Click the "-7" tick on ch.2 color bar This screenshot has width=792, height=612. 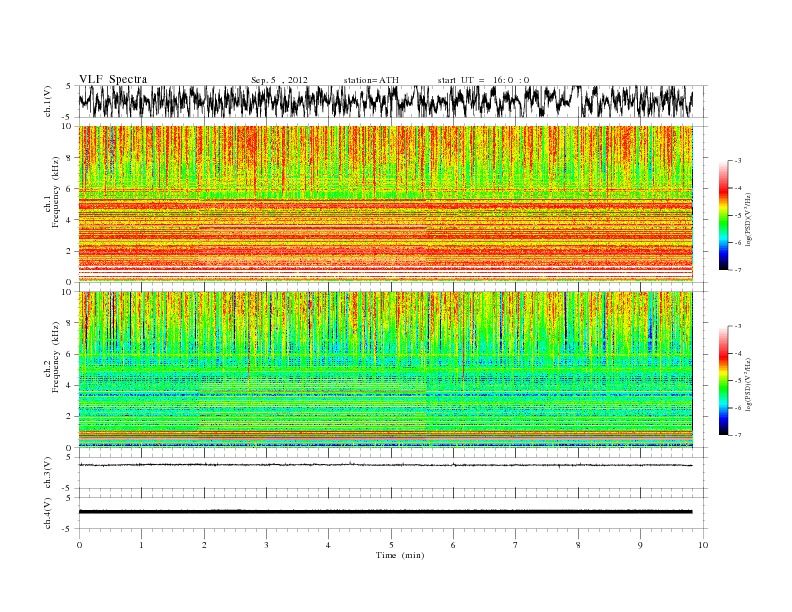(x=737, y=435)
